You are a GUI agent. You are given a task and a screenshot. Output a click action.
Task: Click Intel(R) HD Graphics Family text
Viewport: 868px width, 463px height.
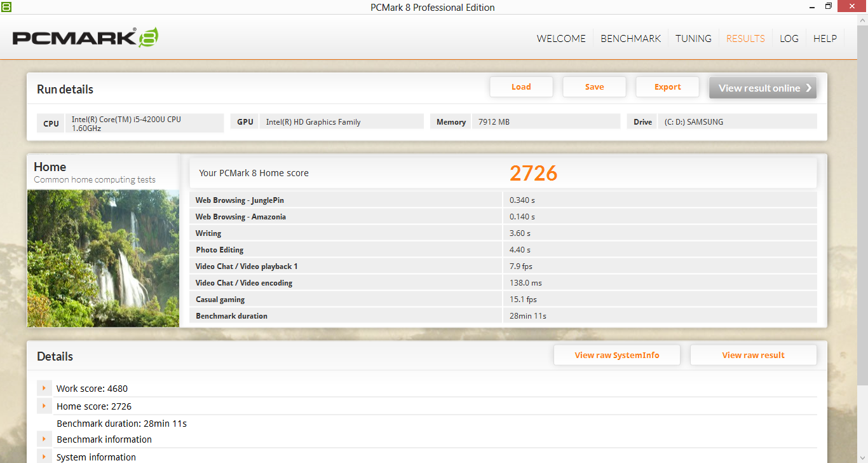[x=313, y=122]
